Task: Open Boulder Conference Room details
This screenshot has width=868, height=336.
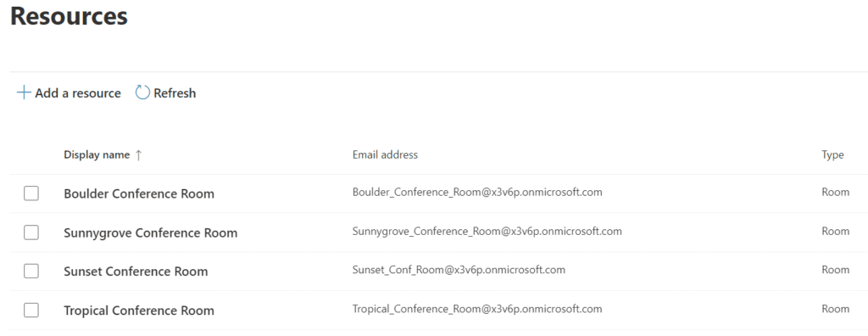Action: (139, 193)
